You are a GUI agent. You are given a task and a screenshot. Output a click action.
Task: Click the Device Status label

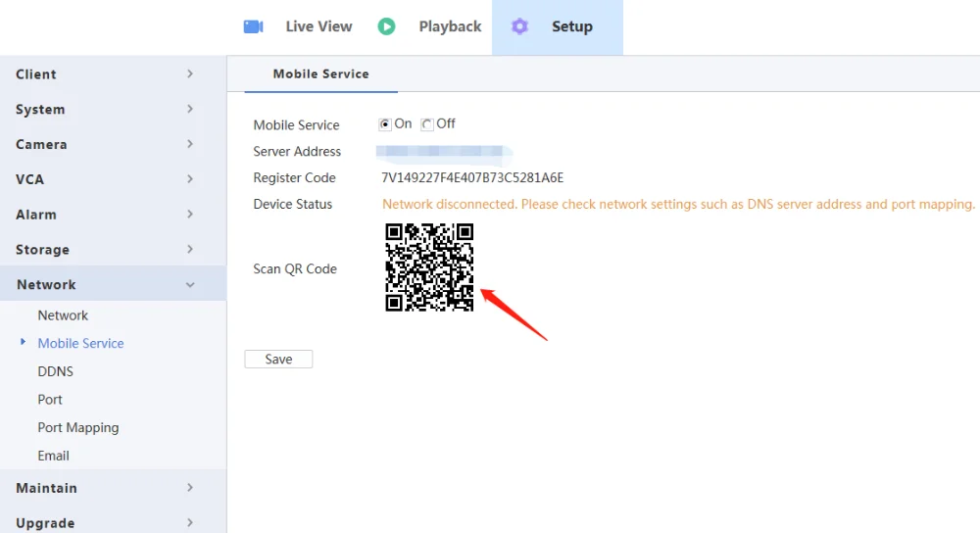click(292, 205)
